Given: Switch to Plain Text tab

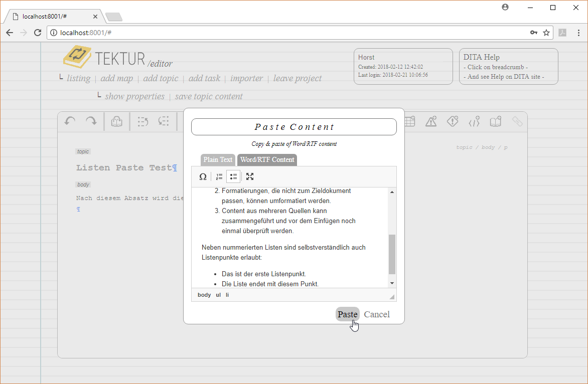Looking at the screenshot, I should click(x=218, y=159).
